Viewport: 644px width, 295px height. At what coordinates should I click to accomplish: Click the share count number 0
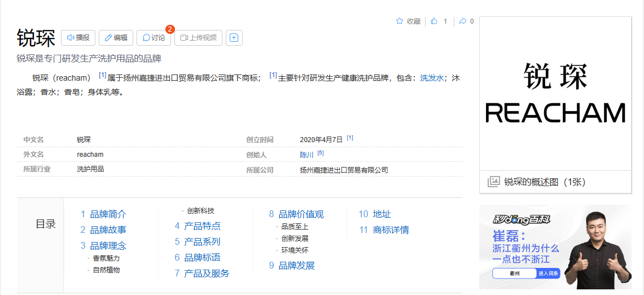472,21
